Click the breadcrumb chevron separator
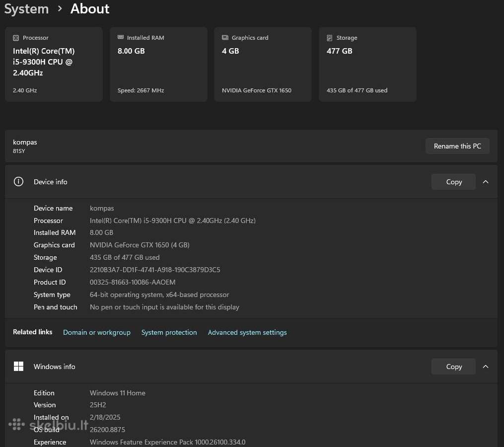The image size is (504, 447). point(60,9)
